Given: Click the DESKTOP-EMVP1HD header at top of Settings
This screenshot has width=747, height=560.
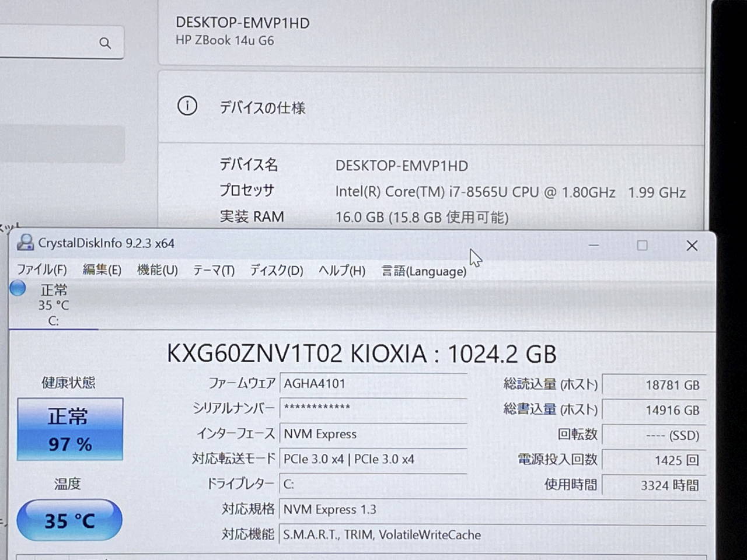Looking at the screenshot, I should [243, 23].
